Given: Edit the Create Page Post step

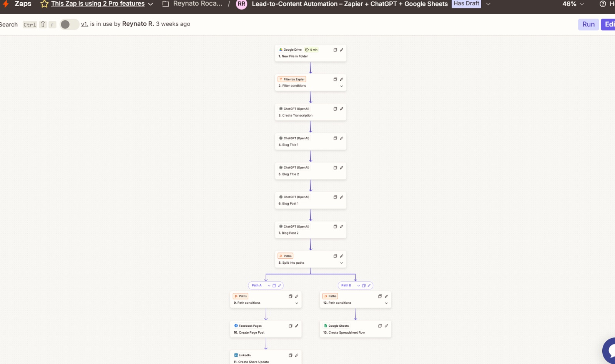Looking at the screenshot, I should pos(297,326).
